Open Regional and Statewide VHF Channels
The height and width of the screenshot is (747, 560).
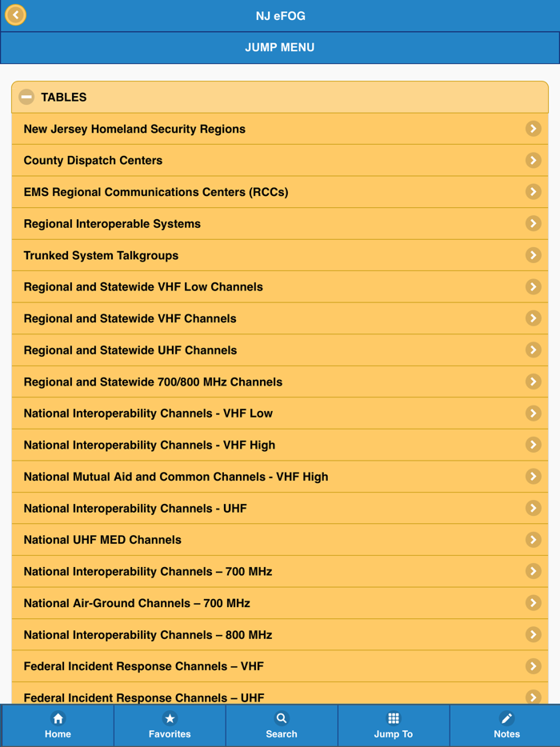[280, 318]
